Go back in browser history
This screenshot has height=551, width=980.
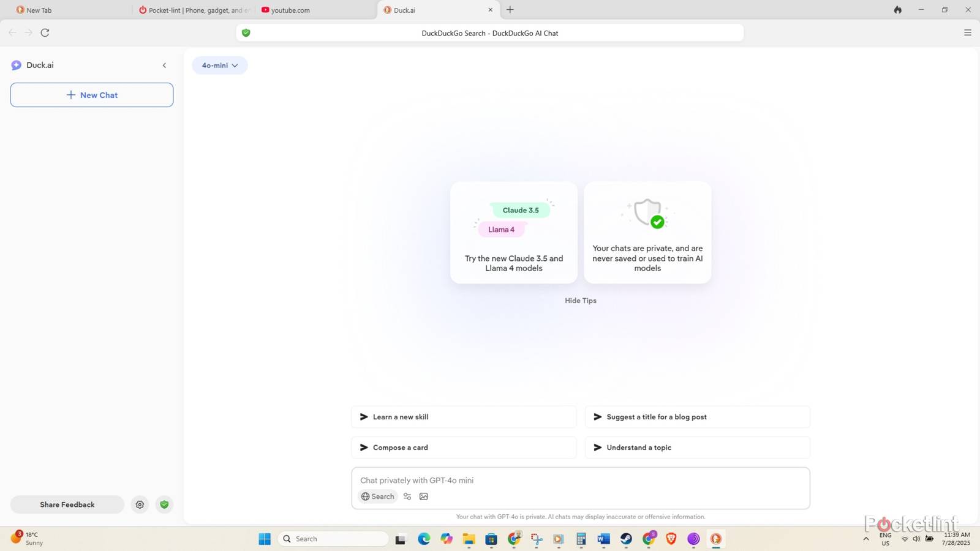(12, 33)
